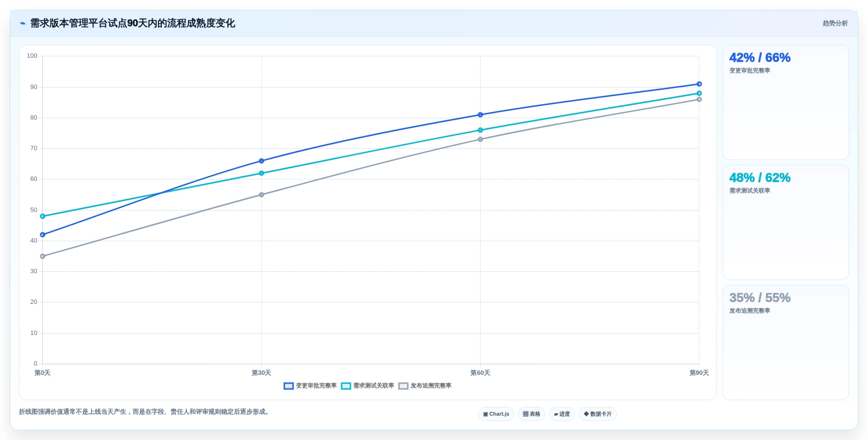Click the 第90天 x-axis label
This screenshot has width=868, height=440.
699,373
